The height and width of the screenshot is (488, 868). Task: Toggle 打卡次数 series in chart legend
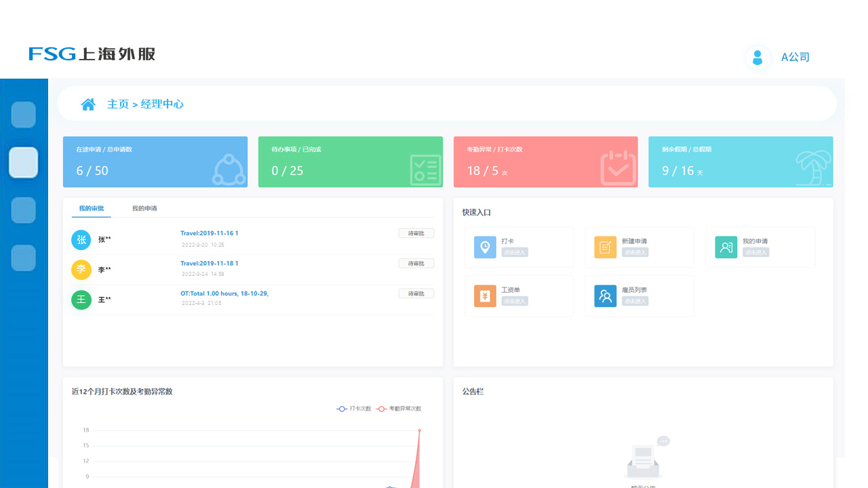pos(354,409)
